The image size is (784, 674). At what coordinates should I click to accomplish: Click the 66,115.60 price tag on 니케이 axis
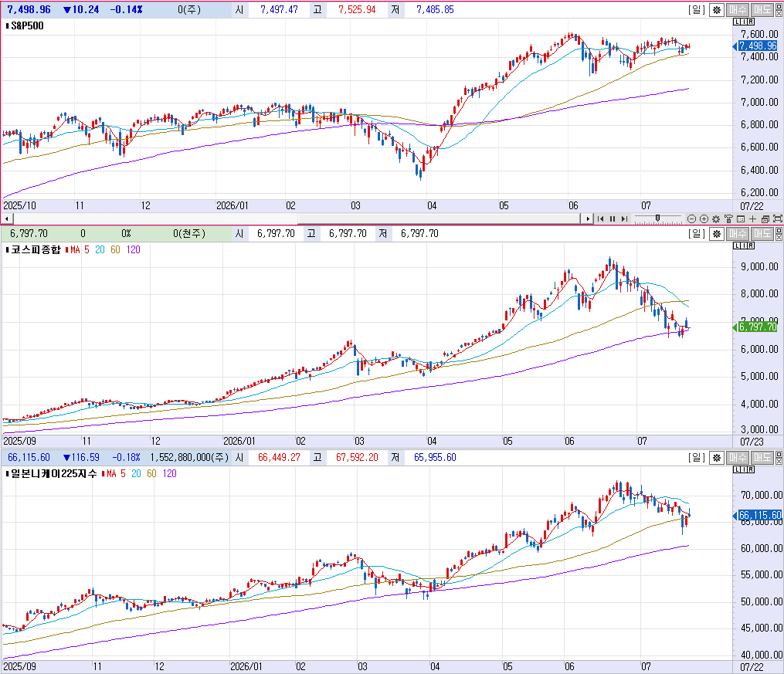pyautogui.click(x=759, y=515)
